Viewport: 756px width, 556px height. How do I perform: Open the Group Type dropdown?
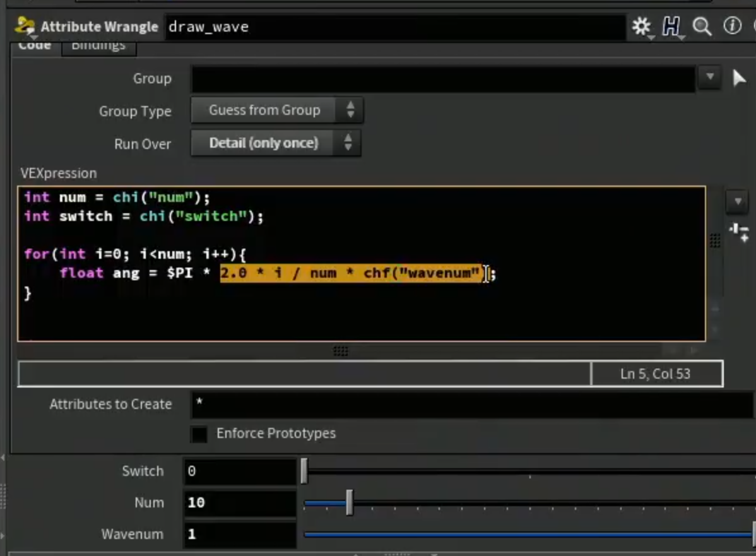click(277, 110)
